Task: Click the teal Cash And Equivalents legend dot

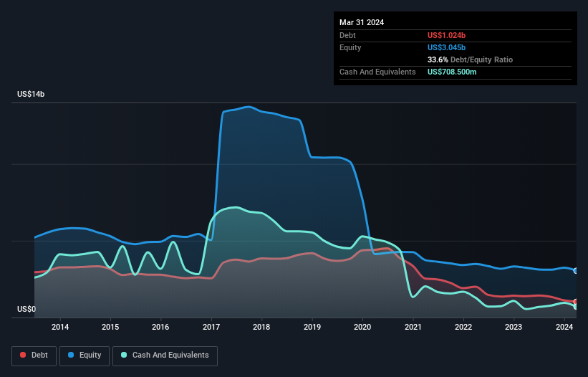Action: (124, 355)
